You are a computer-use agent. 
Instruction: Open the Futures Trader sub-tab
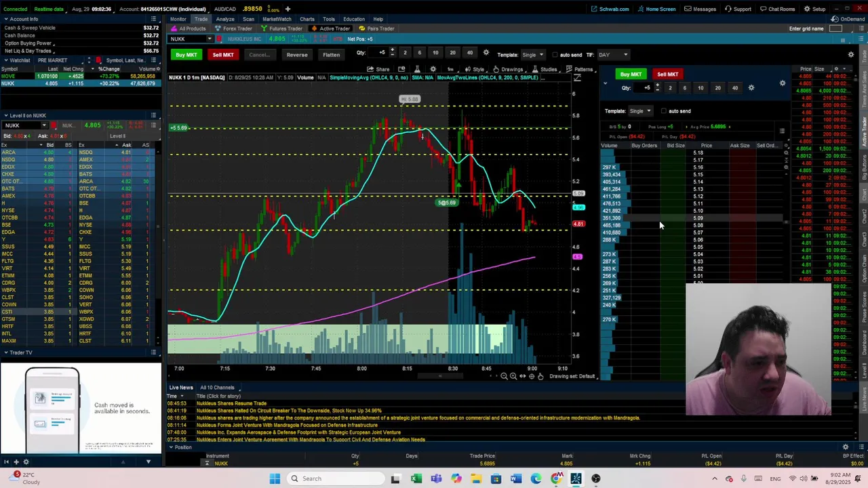tap(281, 28)
